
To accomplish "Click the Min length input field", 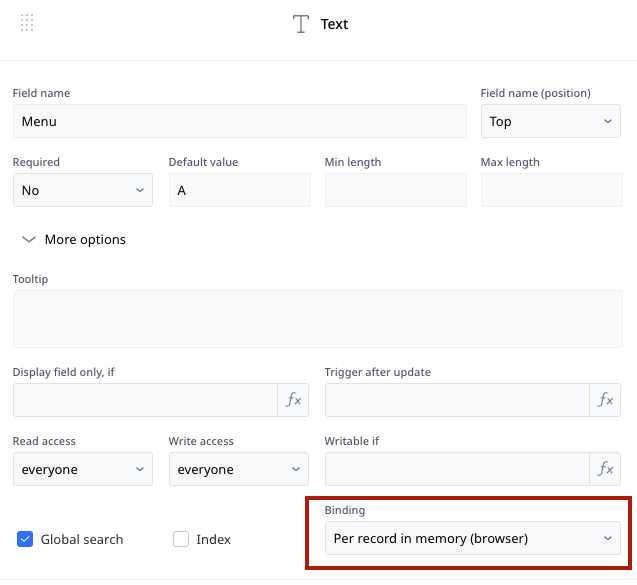I will (x=396, y=190).
